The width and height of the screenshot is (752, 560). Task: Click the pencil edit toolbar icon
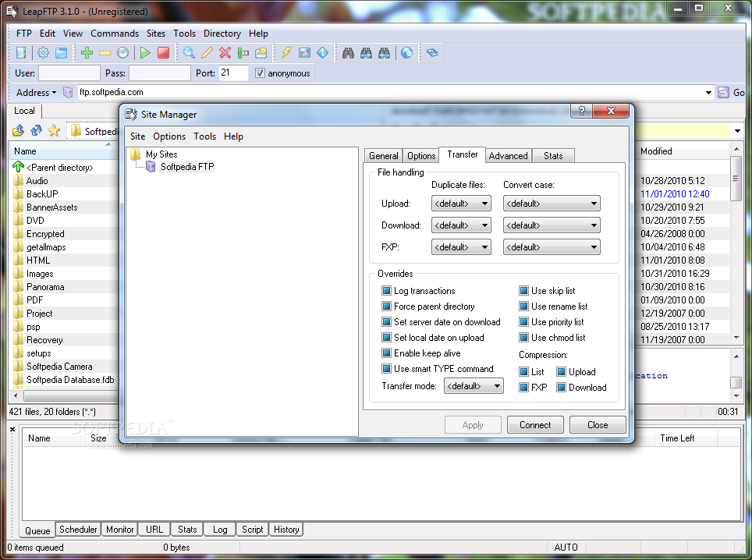tap(208, 53)
